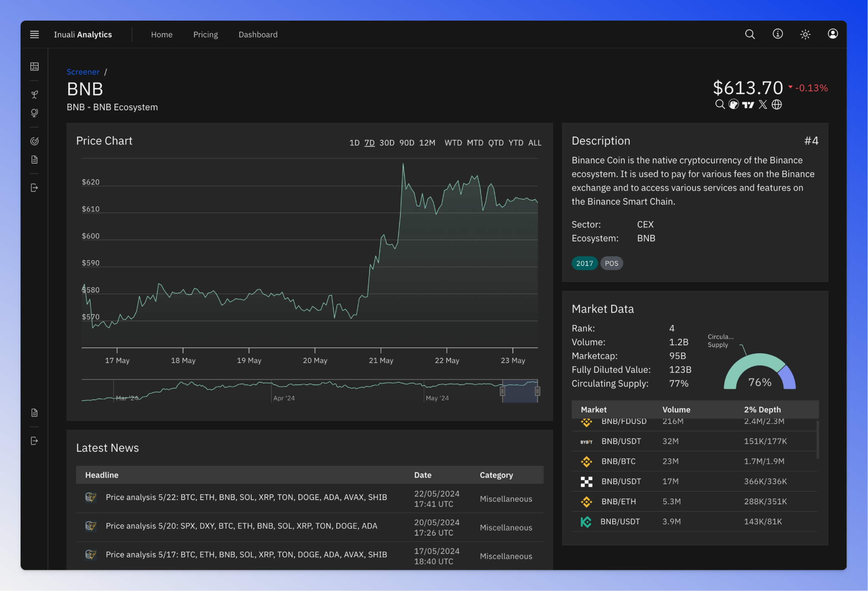The width and height of the screenshot is (868, 591).
Task: Click the 2017 tag badge
Action: click(585, 263)
